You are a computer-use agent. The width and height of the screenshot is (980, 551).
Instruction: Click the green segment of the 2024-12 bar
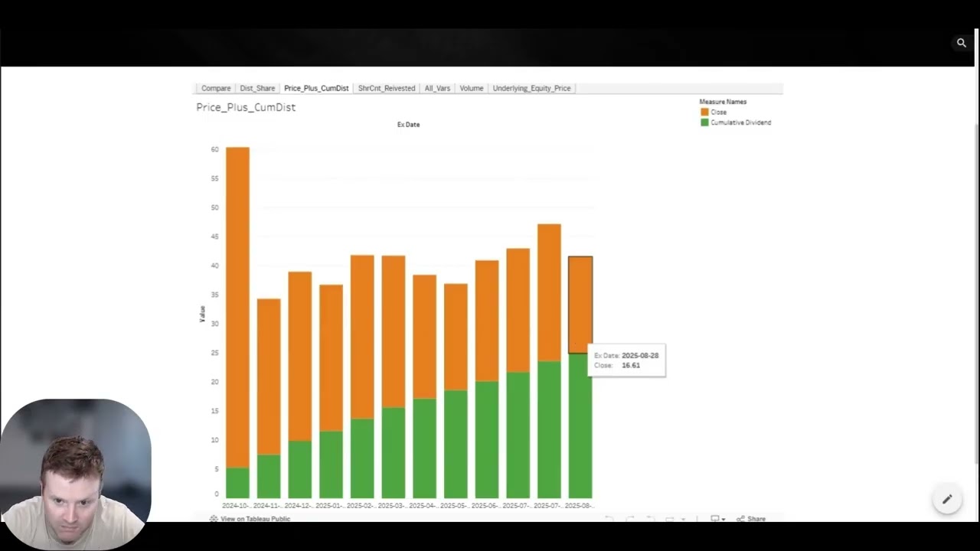click(300, 469)
